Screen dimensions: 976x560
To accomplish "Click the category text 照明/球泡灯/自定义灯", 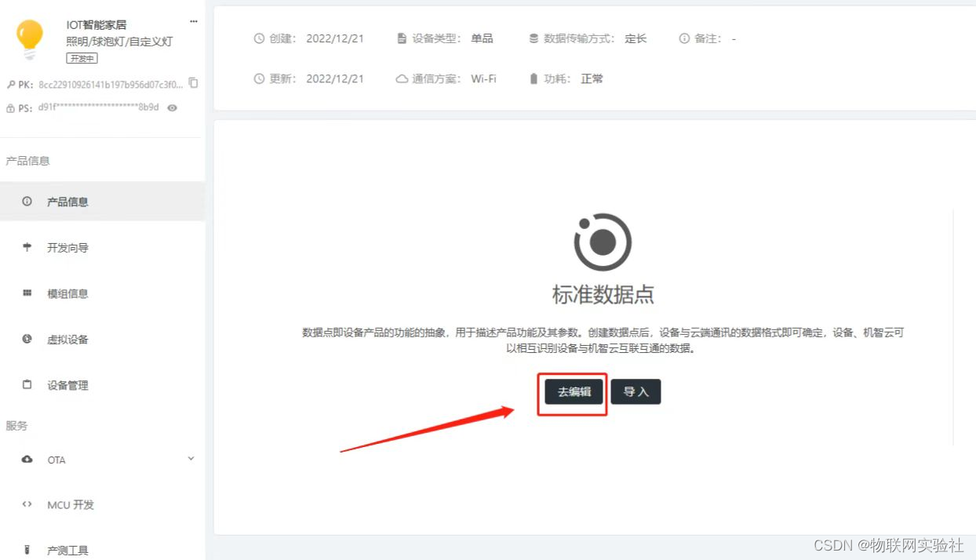I will tap(119, 42).
